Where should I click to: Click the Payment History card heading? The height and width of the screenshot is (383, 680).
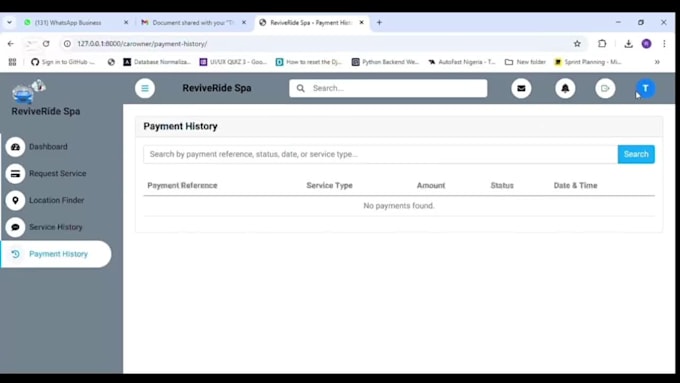pos(180,126)
